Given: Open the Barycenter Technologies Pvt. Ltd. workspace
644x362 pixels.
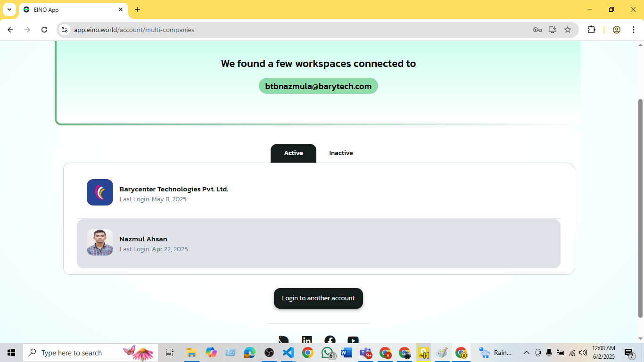Looking at the screenshot, I should click(319, 193).
